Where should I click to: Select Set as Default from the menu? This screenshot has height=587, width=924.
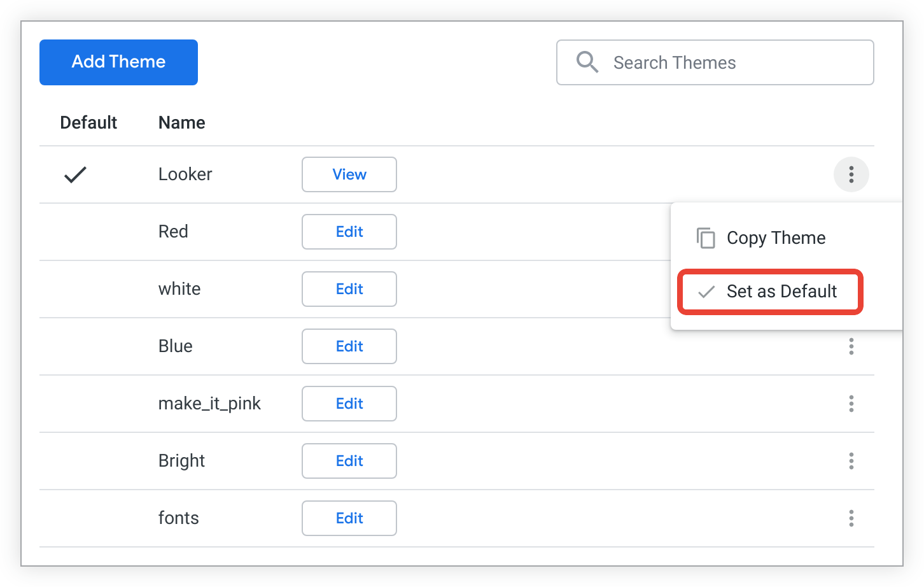click(x=781, y=292)
